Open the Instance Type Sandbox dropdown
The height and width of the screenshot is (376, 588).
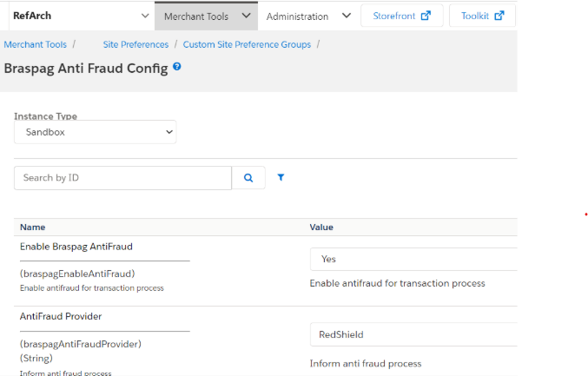(96, 132)
